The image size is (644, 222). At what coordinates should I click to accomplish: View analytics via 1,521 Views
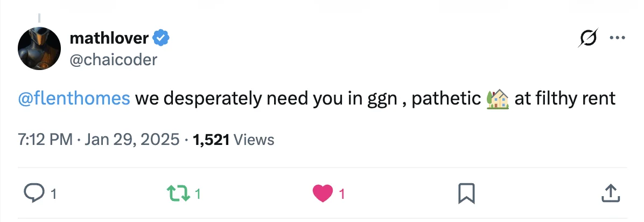point(233,140)
